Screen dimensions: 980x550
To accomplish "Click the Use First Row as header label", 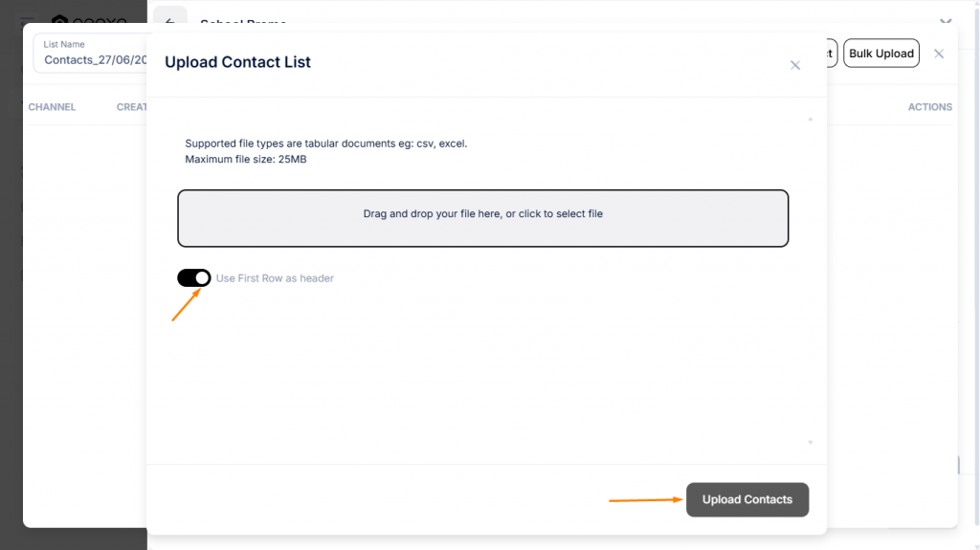I will pyautogui.click(x=275, y=278).
